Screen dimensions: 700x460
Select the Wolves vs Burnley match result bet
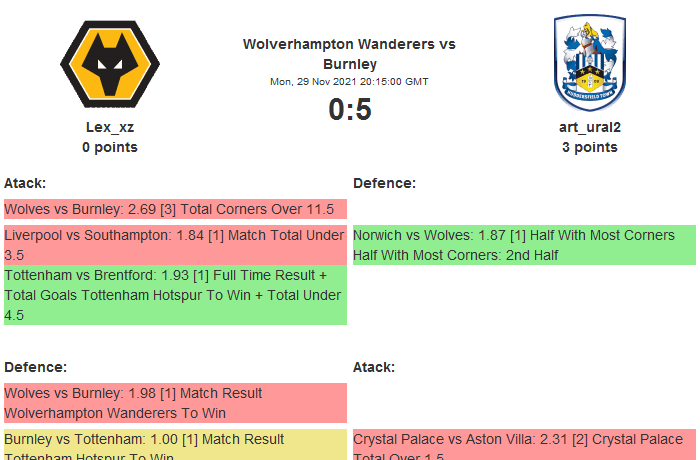click(x=175, y=403)
